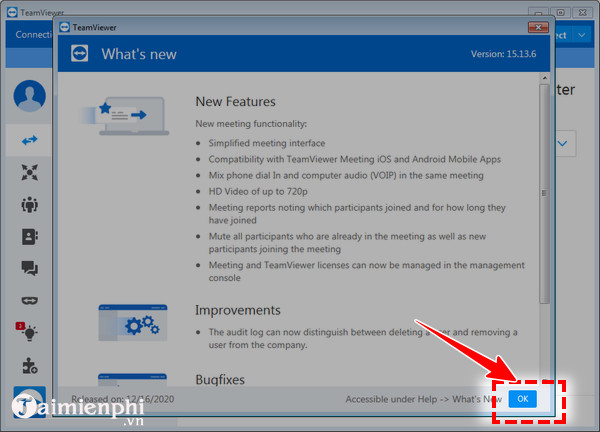Select the Remote Control arrows sidebar icon
The width and height of the screenshot is (600, 432).
[x=29, y=140]
